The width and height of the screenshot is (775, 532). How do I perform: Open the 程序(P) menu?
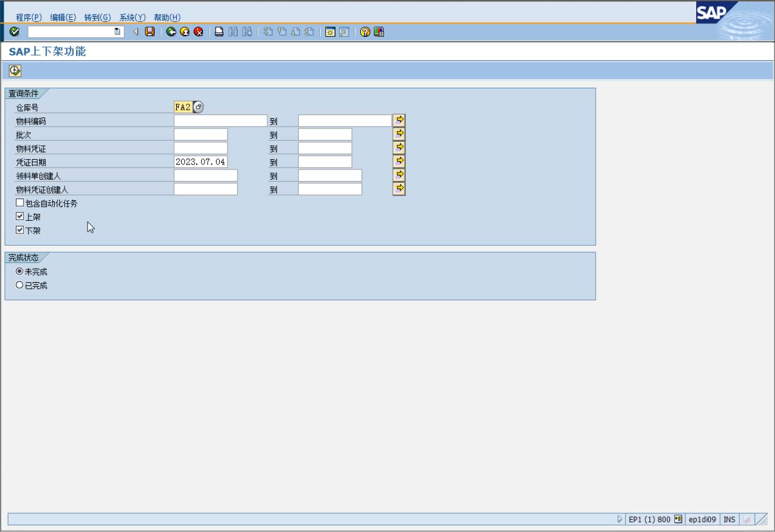29,17
